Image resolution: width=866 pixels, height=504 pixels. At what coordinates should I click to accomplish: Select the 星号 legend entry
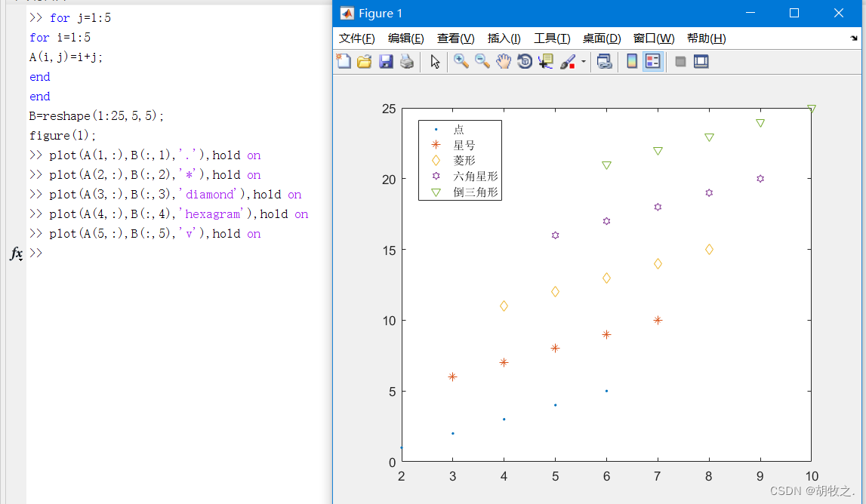[464, 145]
